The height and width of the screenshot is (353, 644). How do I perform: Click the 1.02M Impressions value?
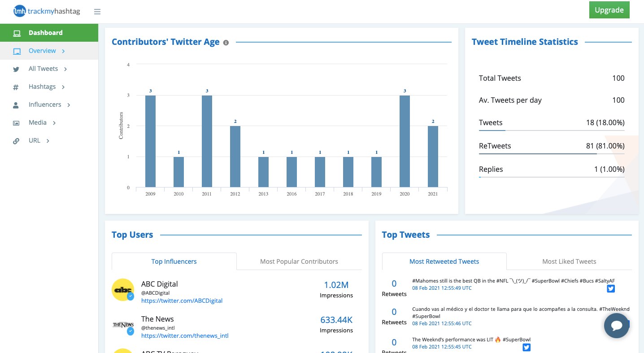tap(336, 285)
